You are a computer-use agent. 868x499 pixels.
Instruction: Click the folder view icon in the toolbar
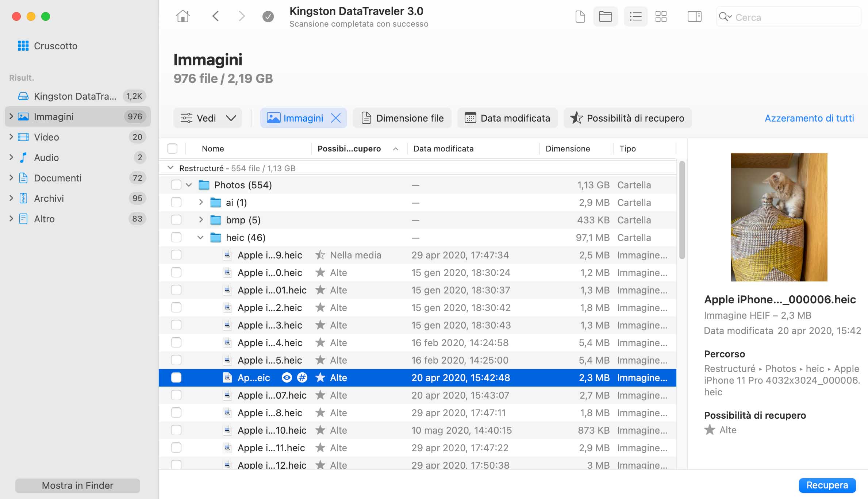coord(606,16)
